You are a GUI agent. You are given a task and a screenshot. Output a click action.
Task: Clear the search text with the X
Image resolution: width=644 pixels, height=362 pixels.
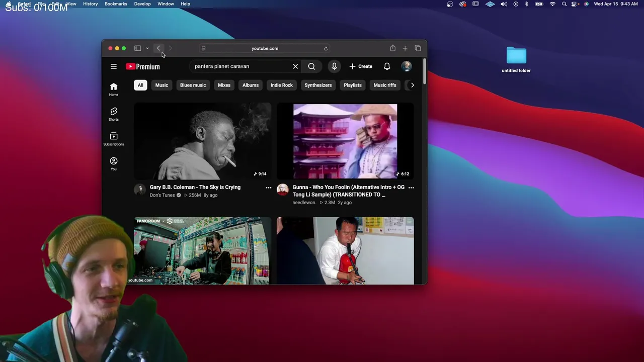point(295,66)
